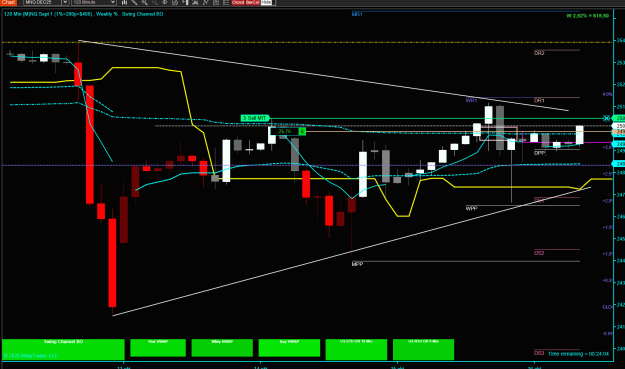The image size is (625, 369).
Task: Click the instrument name input field
Action: (x=43, y=2)
